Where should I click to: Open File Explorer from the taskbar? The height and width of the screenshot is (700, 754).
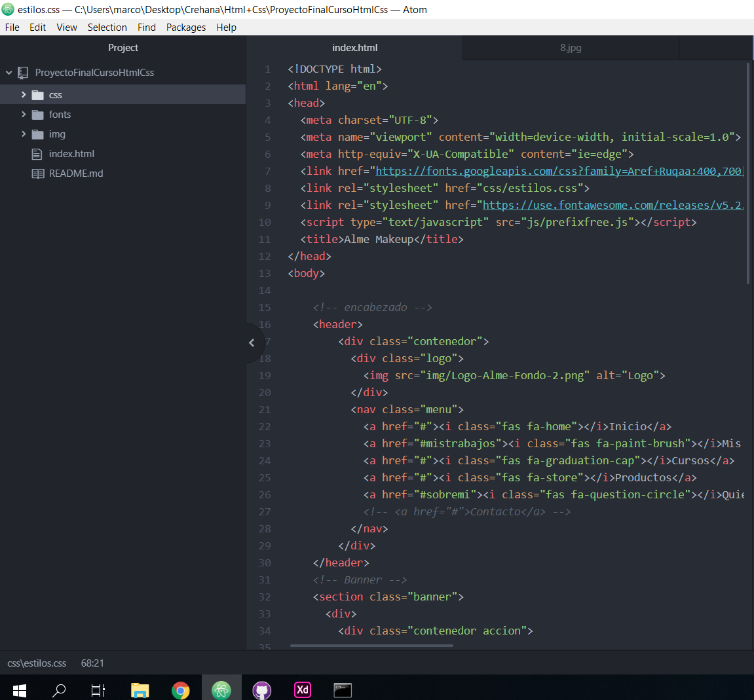[140, 691]
